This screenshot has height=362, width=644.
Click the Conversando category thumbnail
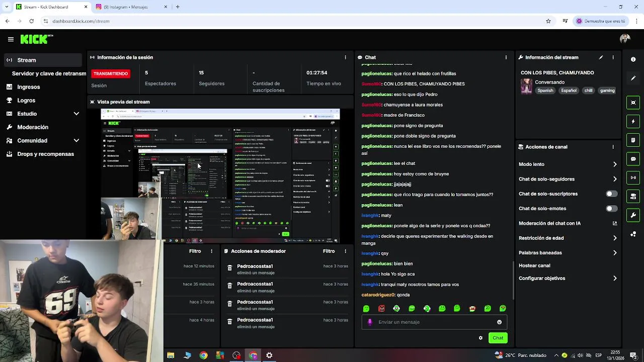click(526, 86)
